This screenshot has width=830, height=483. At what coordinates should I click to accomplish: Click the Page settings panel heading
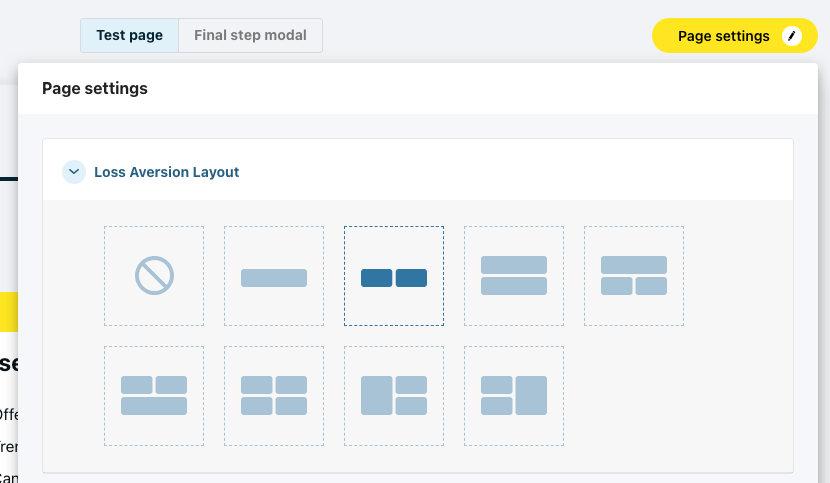(x=95, y=89)
